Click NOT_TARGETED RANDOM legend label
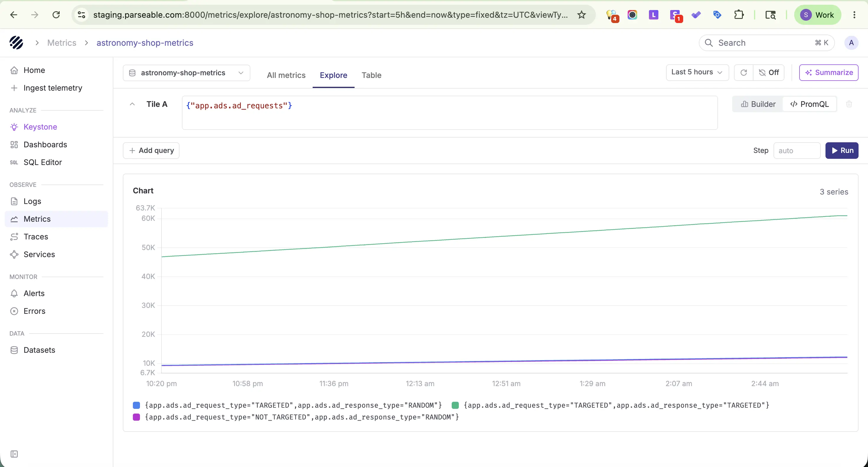This screenshot has width=868, height=467. click(301, 417)
